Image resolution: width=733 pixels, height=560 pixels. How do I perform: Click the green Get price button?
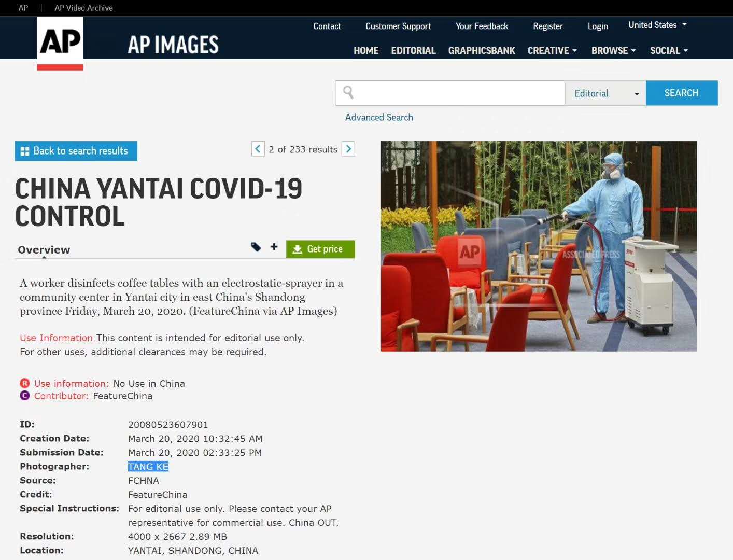click(x=320, y=249)
